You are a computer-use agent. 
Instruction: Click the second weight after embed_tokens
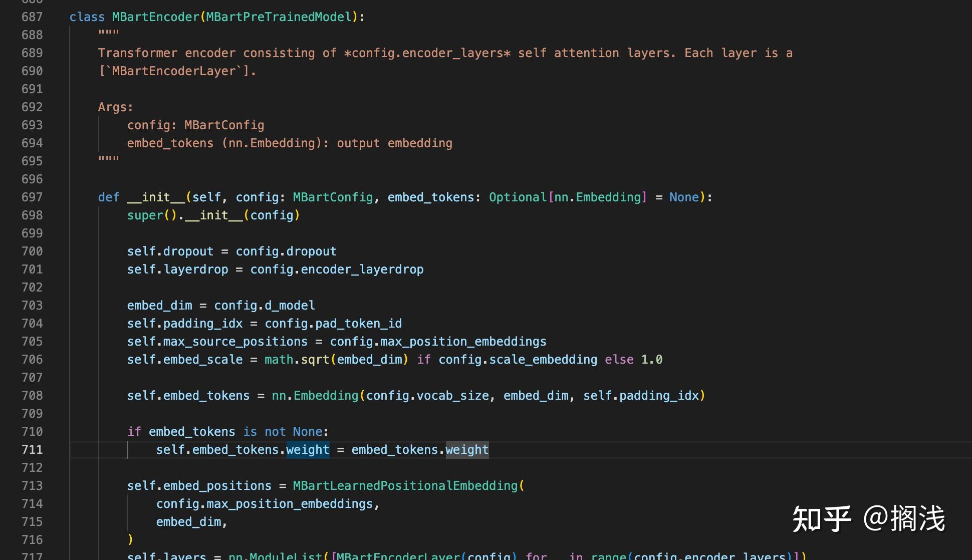(467, 449)
